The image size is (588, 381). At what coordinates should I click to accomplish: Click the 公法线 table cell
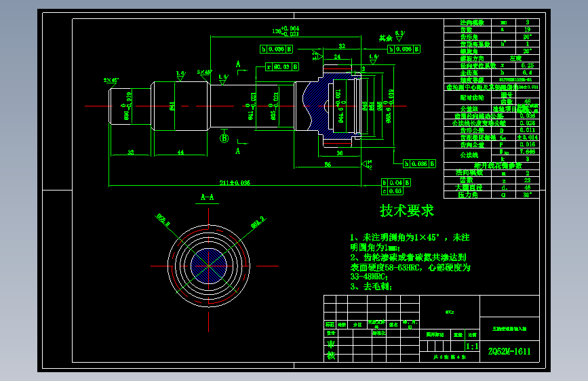(469, 155)
